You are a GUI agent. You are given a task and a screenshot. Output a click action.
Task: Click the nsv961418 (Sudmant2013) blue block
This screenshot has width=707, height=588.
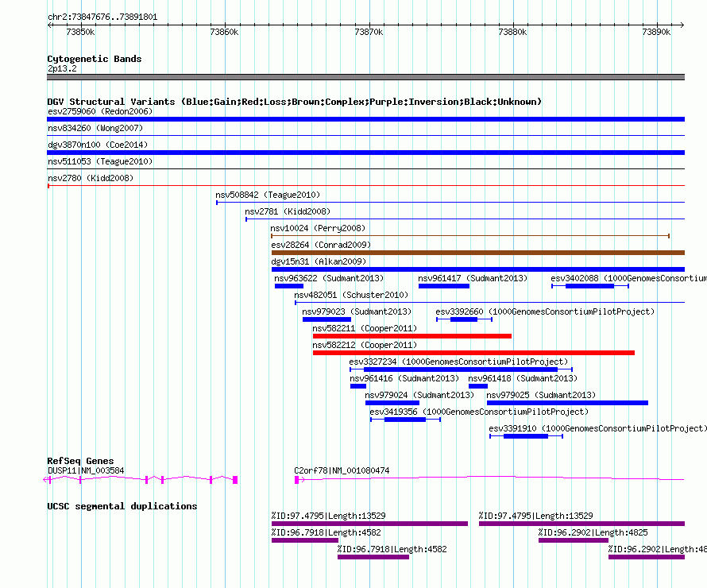[x=478, y=386]
